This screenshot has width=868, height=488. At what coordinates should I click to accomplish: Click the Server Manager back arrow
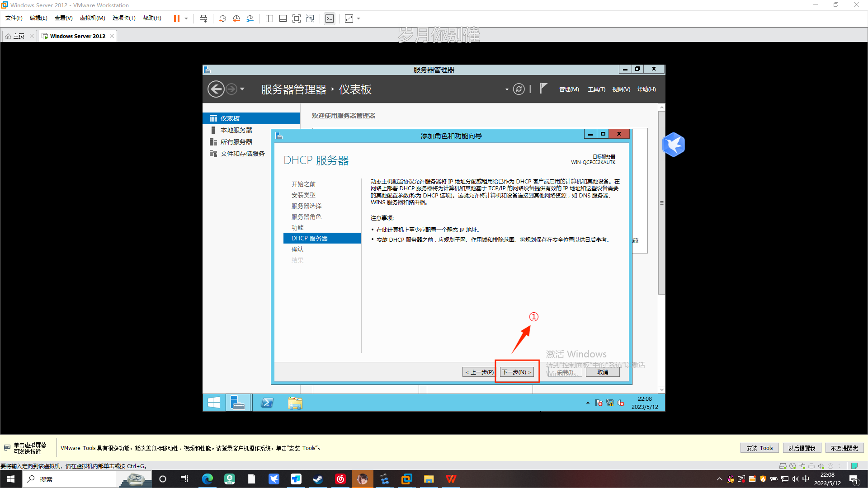(x=216, y=89)
